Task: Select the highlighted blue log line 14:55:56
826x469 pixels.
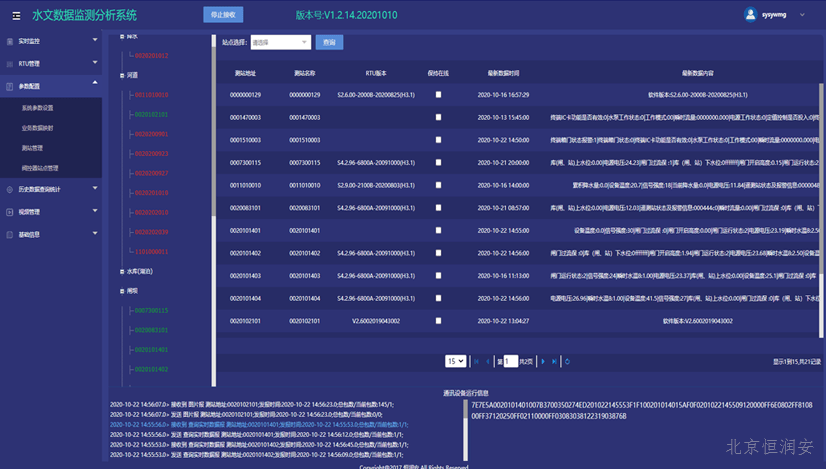Action: pyautogui.click(x=259, y=425)
